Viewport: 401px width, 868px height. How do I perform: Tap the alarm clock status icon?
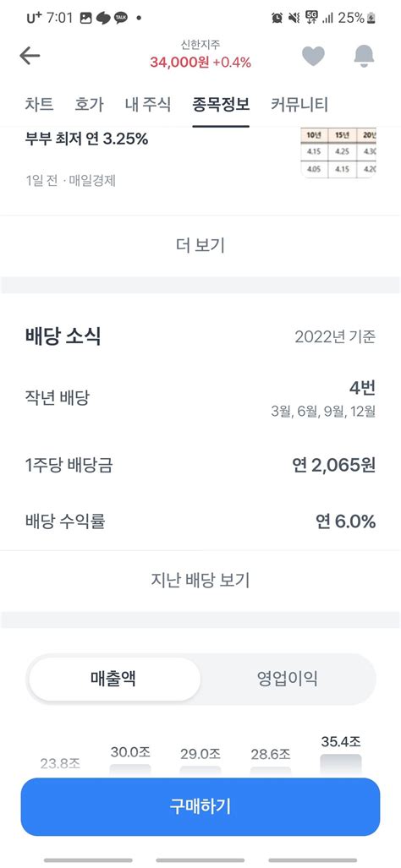277,18
